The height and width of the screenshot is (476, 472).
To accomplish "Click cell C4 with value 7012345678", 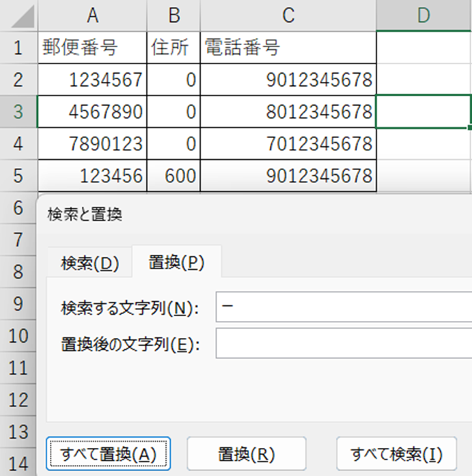I will pyautogui.click(x=288, y=143).
